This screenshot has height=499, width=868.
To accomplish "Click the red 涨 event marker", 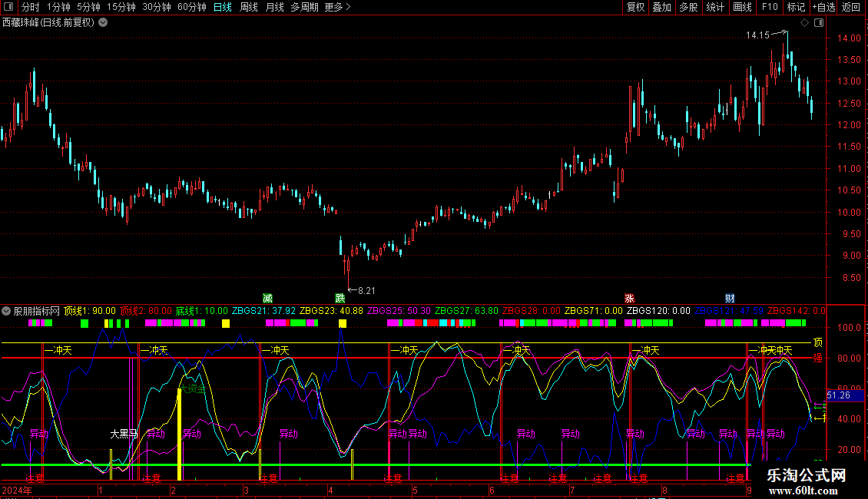I will (x=629, y=299).
